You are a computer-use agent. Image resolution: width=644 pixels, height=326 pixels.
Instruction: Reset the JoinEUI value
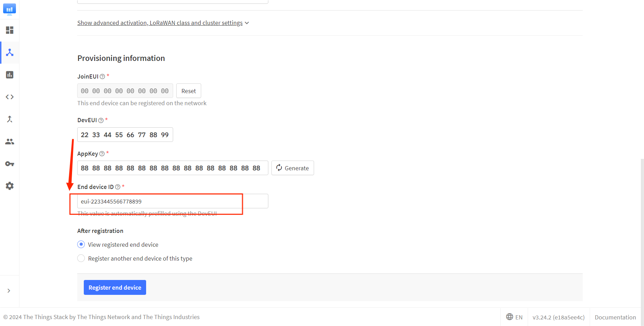(x=188, y=91)
